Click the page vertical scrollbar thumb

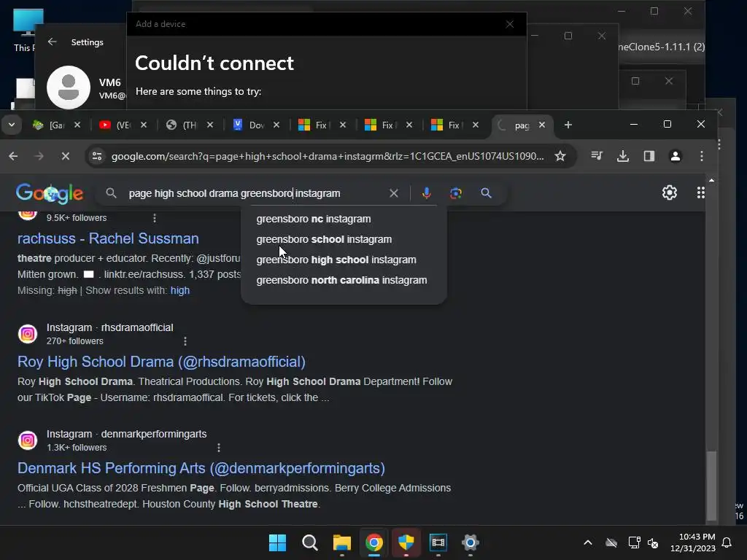711,485
